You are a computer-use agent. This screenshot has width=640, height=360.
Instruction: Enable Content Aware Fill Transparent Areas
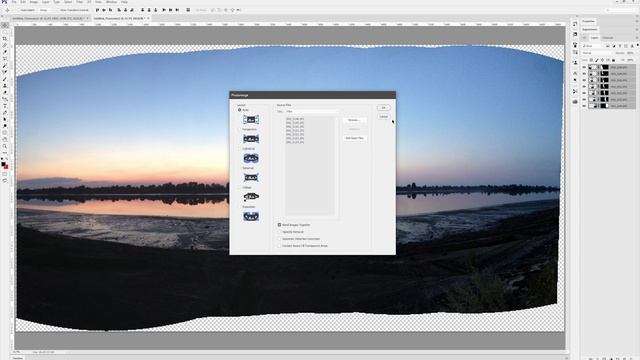(280, 246)
